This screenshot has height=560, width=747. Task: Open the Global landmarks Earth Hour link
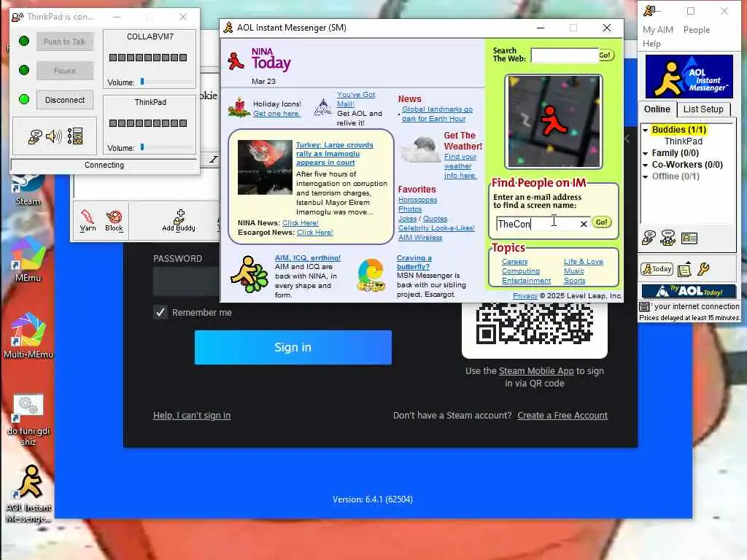(437, 114)
